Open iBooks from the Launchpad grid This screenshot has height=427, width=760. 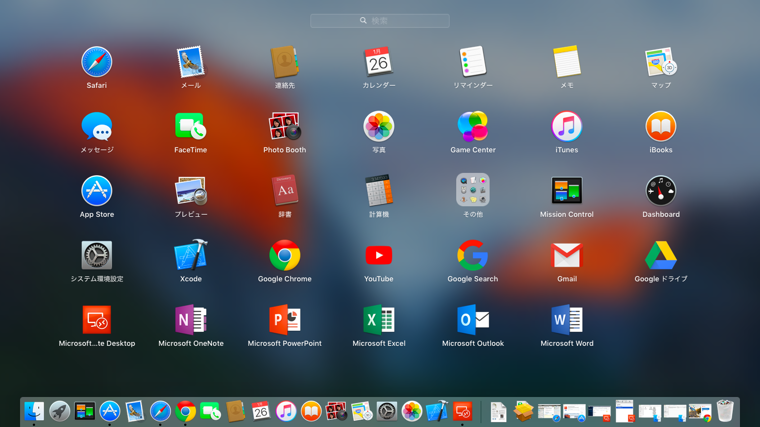tap(661, 127)
